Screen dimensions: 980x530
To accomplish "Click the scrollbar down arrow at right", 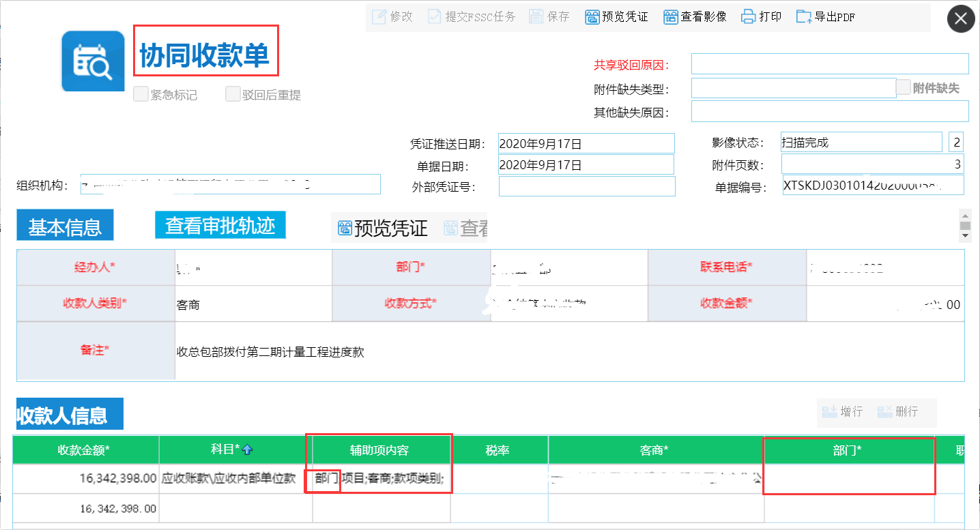I will 965,235.
